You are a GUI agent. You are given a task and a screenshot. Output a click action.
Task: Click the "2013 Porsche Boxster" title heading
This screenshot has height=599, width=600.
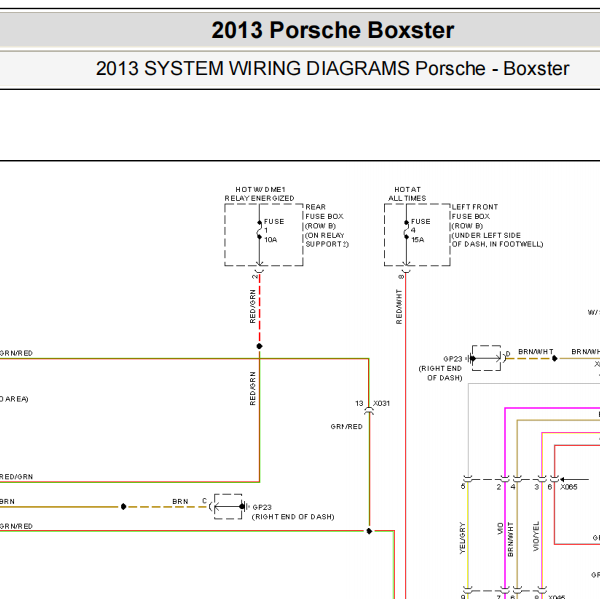pyautogui.click(x=333, y=30)
